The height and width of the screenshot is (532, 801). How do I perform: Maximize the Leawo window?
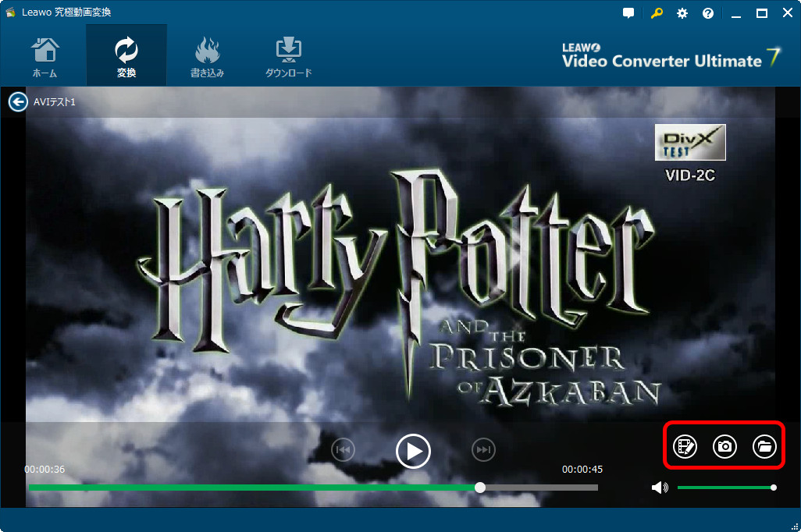[x=762, y=14]
